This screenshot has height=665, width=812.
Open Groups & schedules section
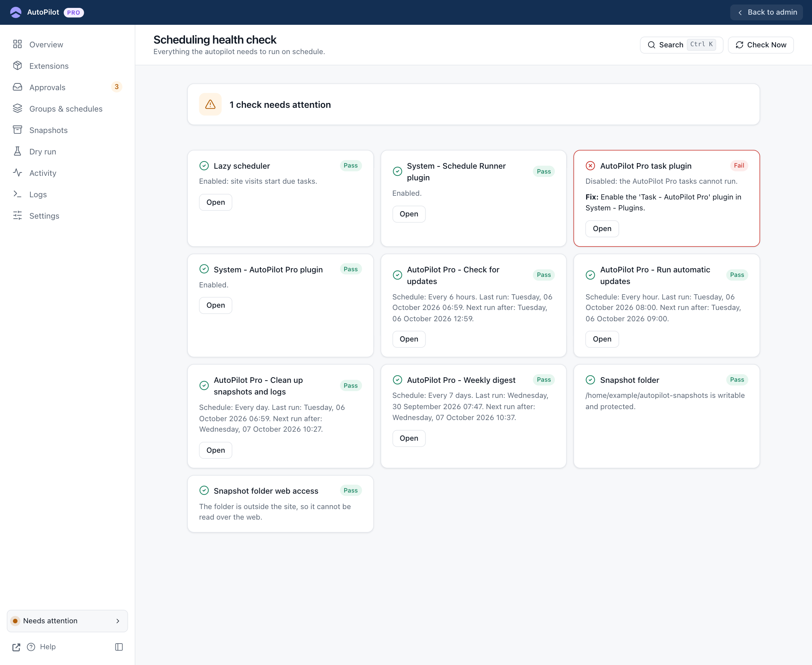point(67,109)
